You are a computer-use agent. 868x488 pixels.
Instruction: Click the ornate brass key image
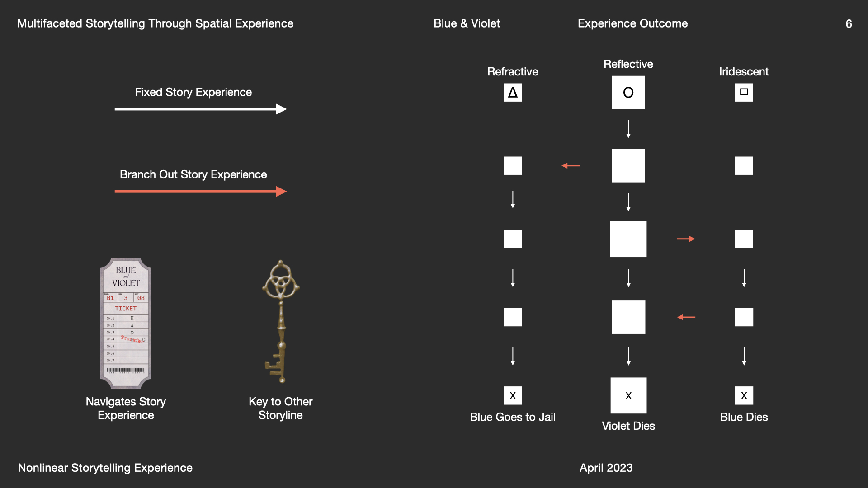[x=281, y=321]
